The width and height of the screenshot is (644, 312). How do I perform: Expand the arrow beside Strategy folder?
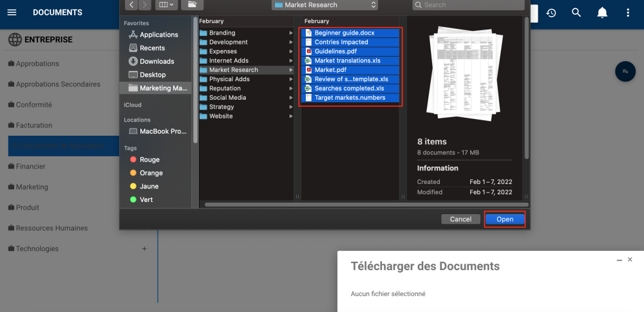click(x=291, y=107)
